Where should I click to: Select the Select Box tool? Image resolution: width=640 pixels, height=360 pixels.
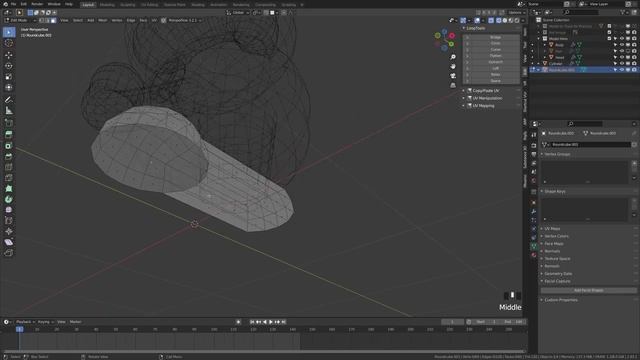coord(9,32)
